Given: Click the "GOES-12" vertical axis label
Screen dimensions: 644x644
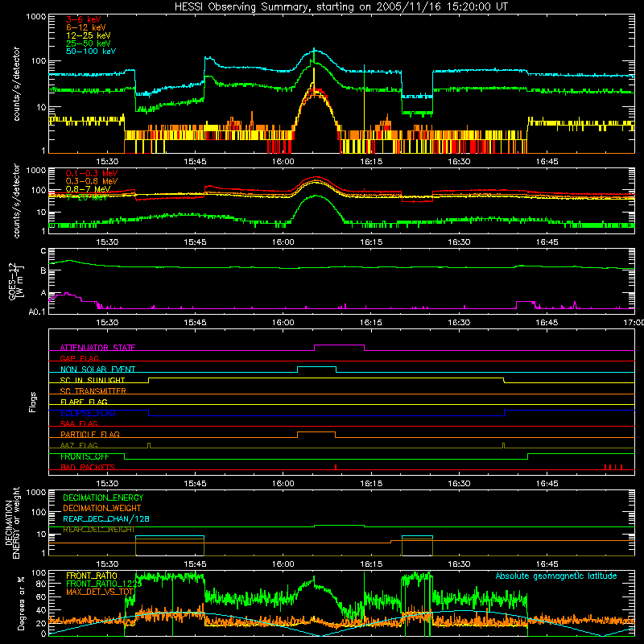Looking at the screenshot, I should pos(12,281).
